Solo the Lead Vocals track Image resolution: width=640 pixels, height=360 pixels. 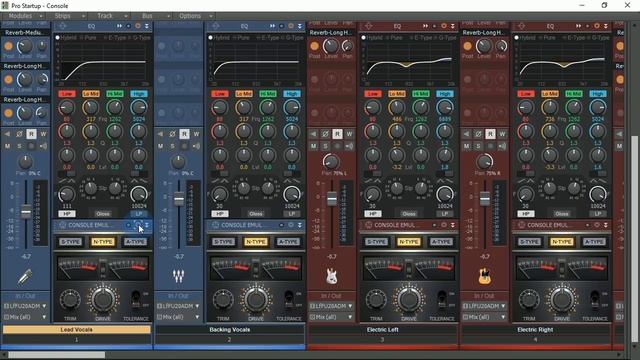[19, 146]
